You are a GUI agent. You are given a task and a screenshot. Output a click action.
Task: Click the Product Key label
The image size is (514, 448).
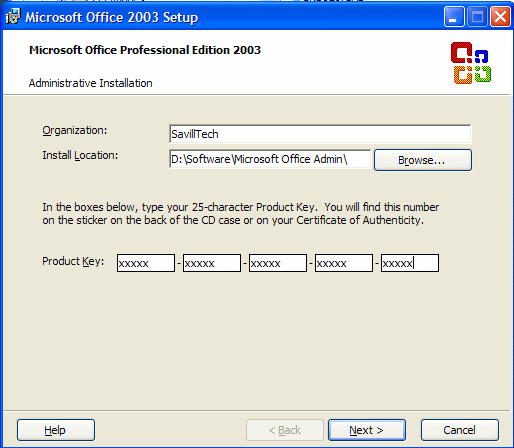point(73,261)
